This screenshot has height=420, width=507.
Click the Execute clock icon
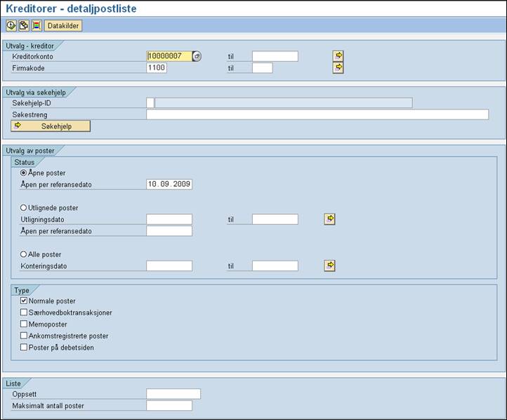coord(11,25)
